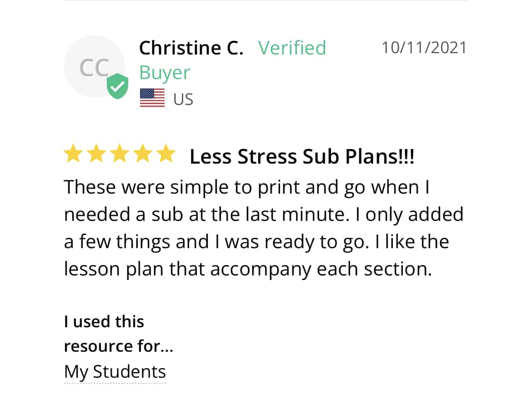Click 'needed a sub at the last minute' text
The image size is (532, 415).
(x=206, y=215)
